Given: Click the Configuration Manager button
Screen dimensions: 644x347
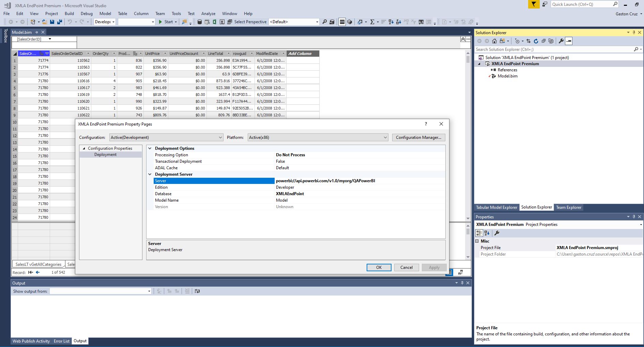Looking at the screenshot, I should (418, 138).
